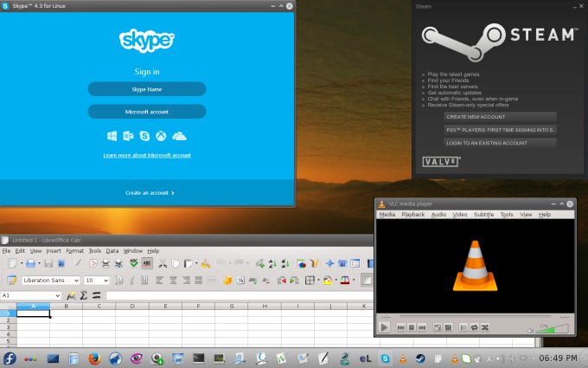The height and width of the screenshot is (368, 588).
Task: Click the Bold formatting icon in Calc
Action: (118, 281)
